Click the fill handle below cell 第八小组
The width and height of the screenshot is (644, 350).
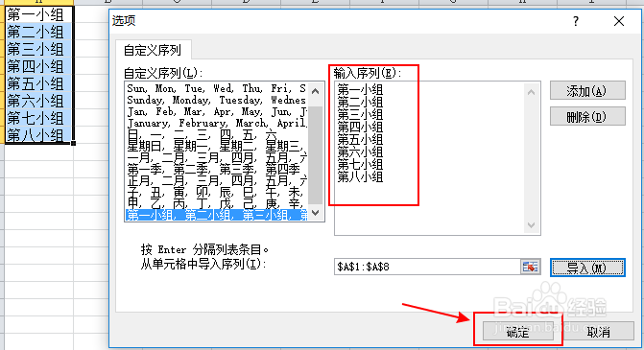(x=73, y=143)
